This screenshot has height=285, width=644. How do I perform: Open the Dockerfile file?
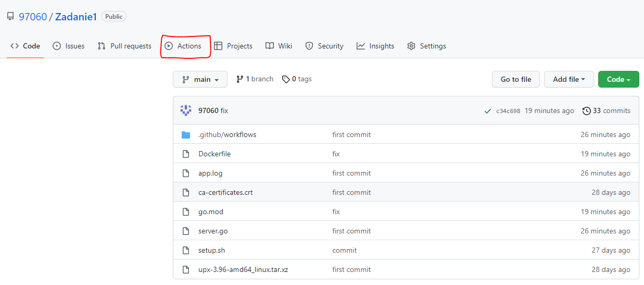click(x=214, y=154)
